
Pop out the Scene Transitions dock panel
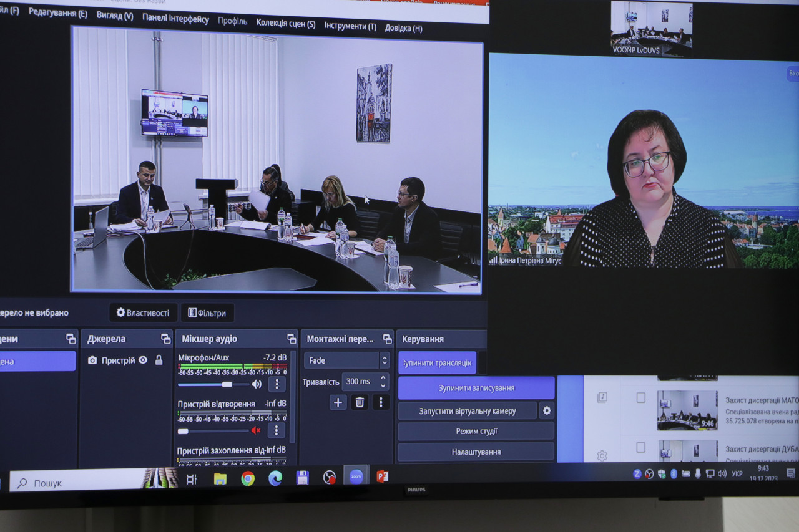pos(387,339)
